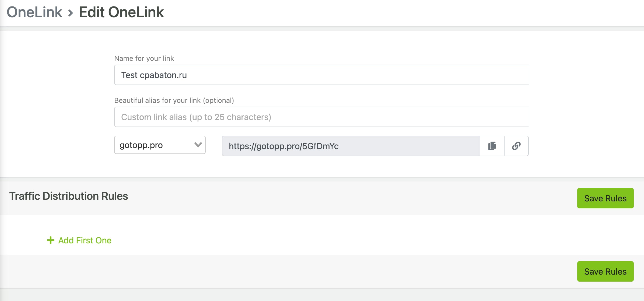Select the https://gotopp.pro/5GfDmYc URL field
The width and height of the screenshot is (644, 301).
(351, 146)
